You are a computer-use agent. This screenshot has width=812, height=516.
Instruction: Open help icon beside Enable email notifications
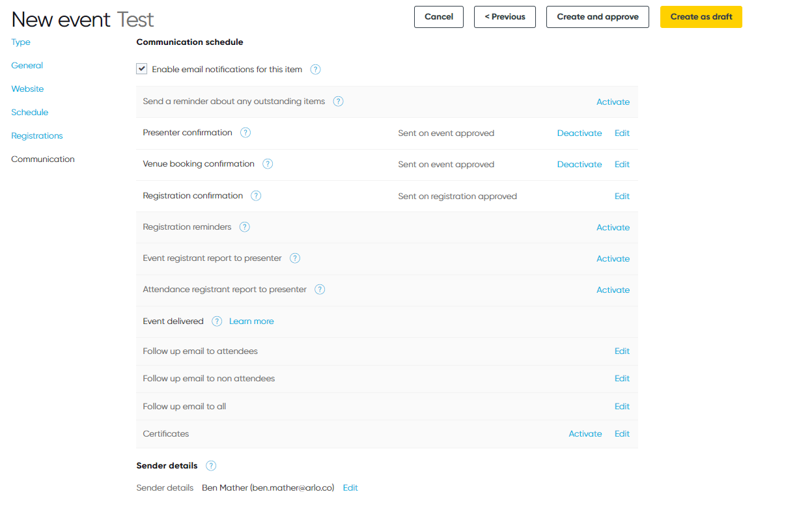point(315,70)
